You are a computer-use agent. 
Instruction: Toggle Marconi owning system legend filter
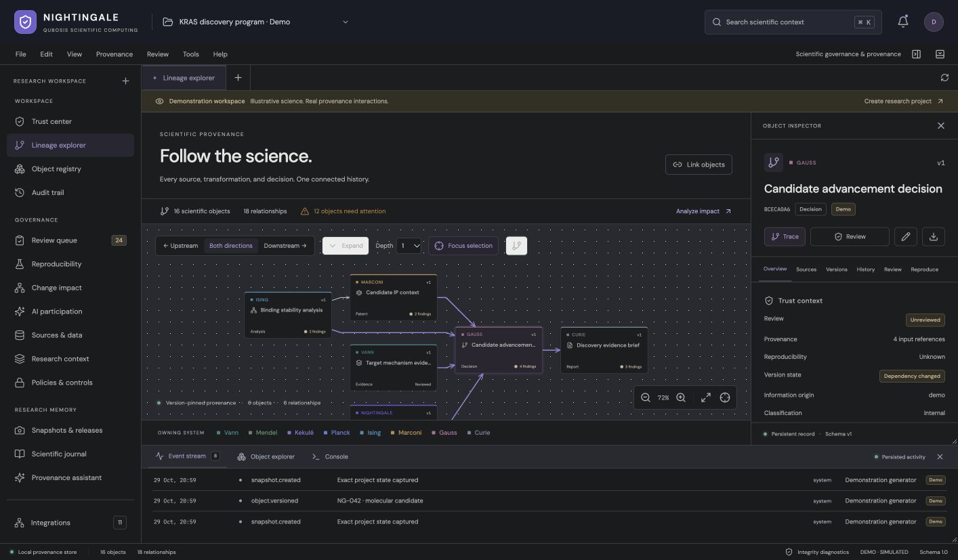pyautogui.click(x=407, y=433)
